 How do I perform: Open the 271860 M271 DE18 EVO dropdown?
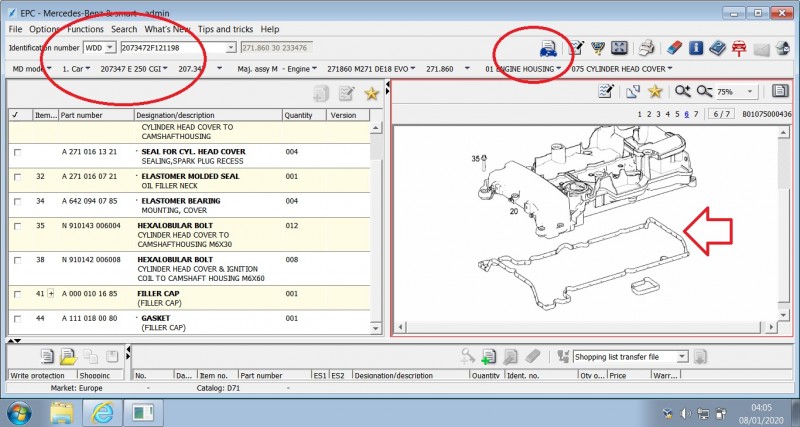click(371, 69)
